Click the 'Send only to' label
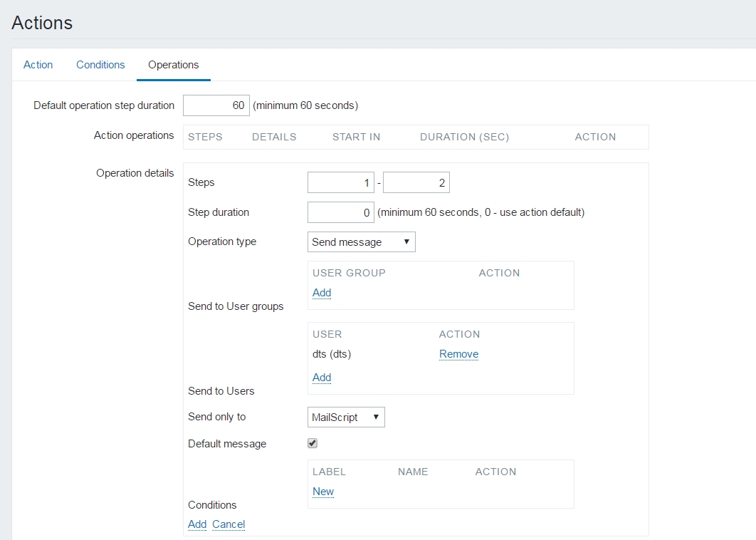Image resolution: width=756 pixels, height=540 pixels. (x=217, y=417)
